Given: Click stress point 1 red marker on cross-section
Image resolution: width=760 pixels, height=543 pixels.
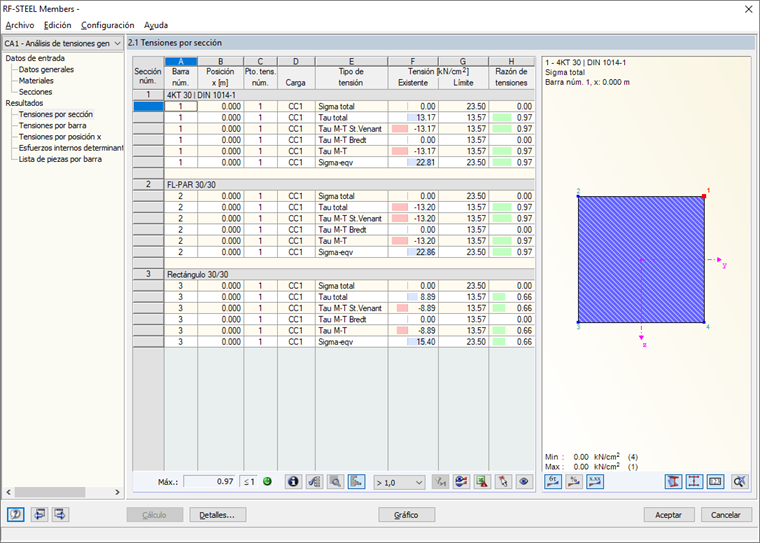Looking at the screenshot, I should (704, 196).
